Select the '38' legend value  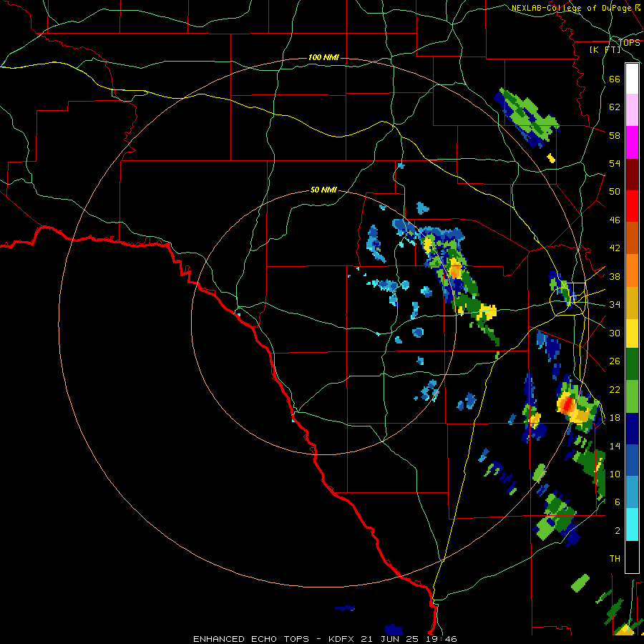[615, 276]
